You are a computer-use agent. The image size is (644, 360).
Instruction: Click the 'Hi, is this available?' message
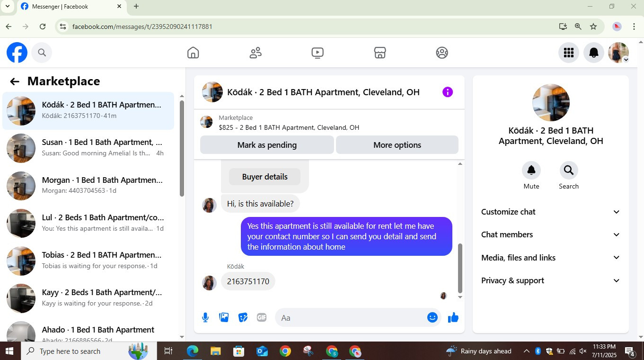pos(260,204)
